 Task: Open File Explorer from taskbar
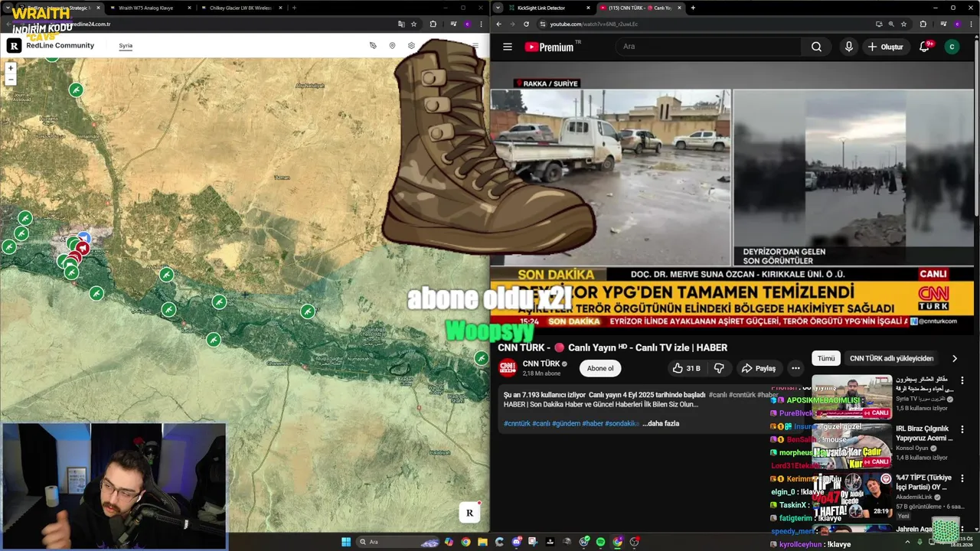[x=482, y=542]
